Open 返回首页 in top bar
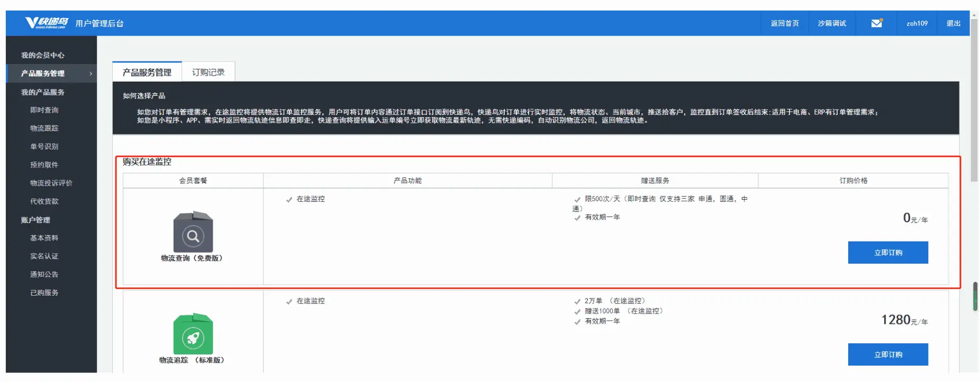 click(x=784, y=23)
